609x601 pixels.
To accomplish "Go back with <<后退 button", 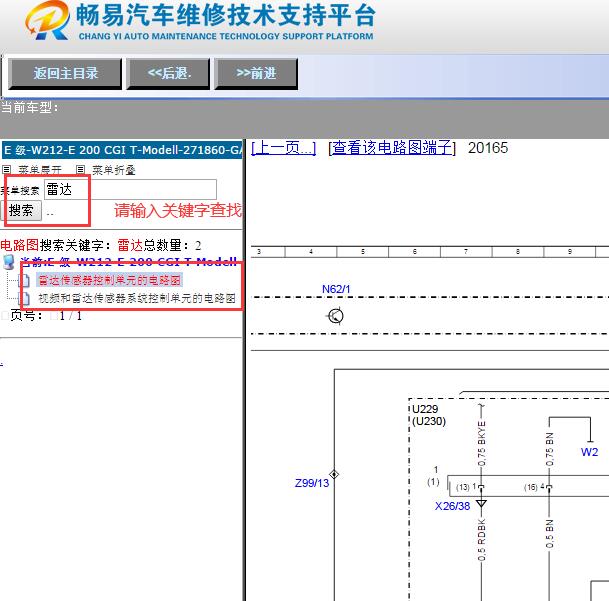I will coord(168,73).
